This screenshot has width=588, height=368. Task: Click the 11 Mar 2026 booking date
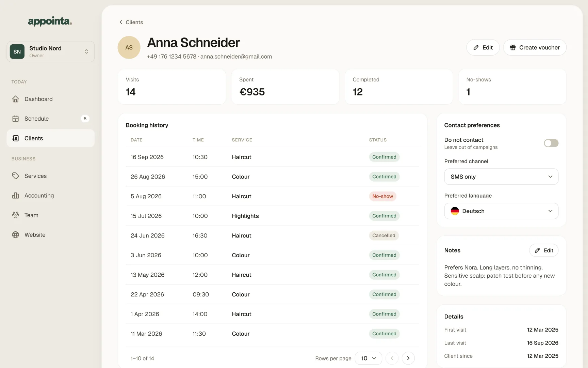tap(146, 334)
